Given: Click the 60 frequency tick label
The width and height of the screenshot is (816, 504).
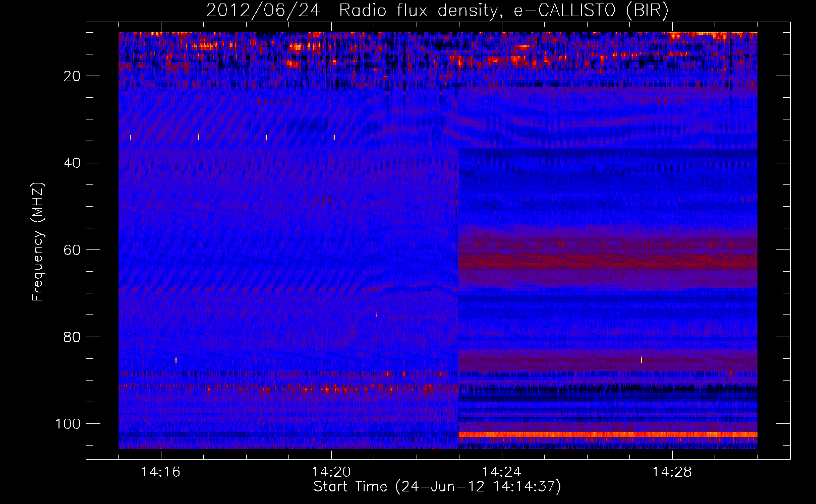Looking at the screenshot, I should click(72, 250).
